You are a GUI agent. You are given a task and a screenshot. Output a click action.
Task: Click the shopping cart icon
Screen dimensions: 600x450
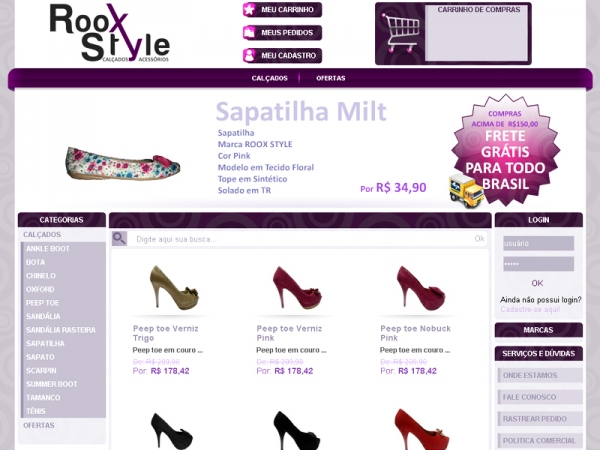point(400,33)
